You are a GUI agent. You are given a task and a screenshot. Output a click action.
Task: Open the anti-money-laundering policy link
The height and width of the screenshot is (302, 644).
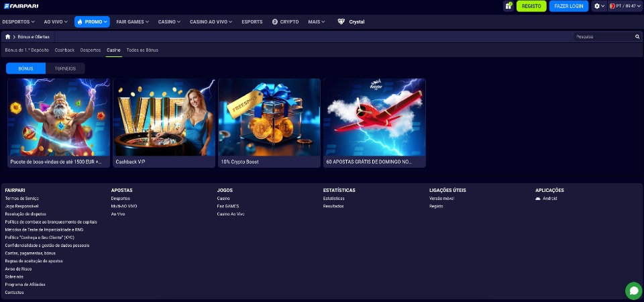(51, 222)
